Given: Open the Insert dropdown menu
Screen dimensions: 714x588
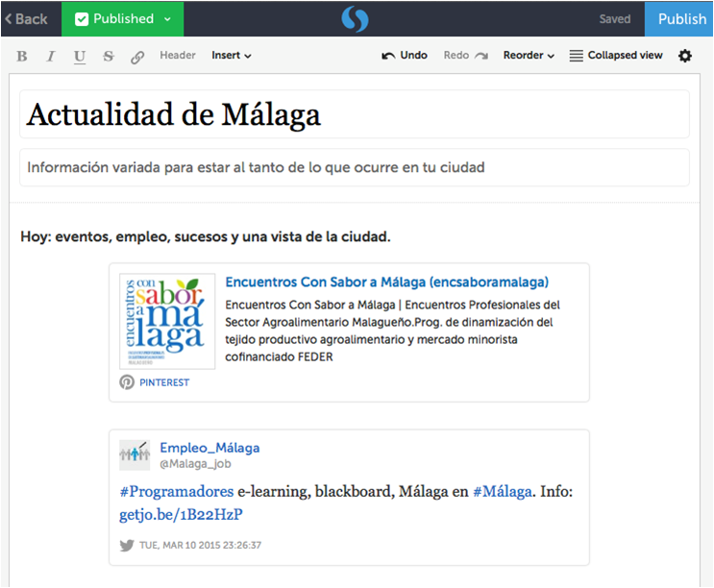Looking at the screenshot, I should 232,56.
